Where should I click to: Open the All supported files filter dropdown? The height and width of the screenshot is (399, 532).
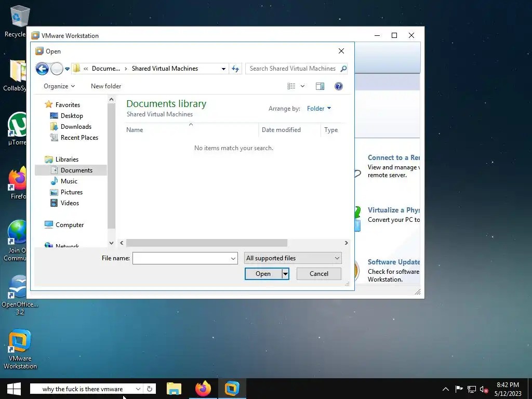tap(293, 258)
